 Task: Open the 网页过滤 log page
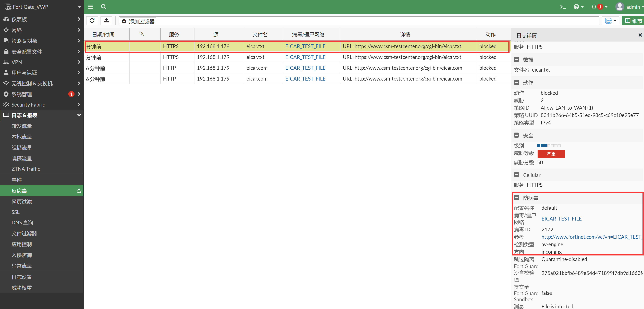[x=22, y=202]
